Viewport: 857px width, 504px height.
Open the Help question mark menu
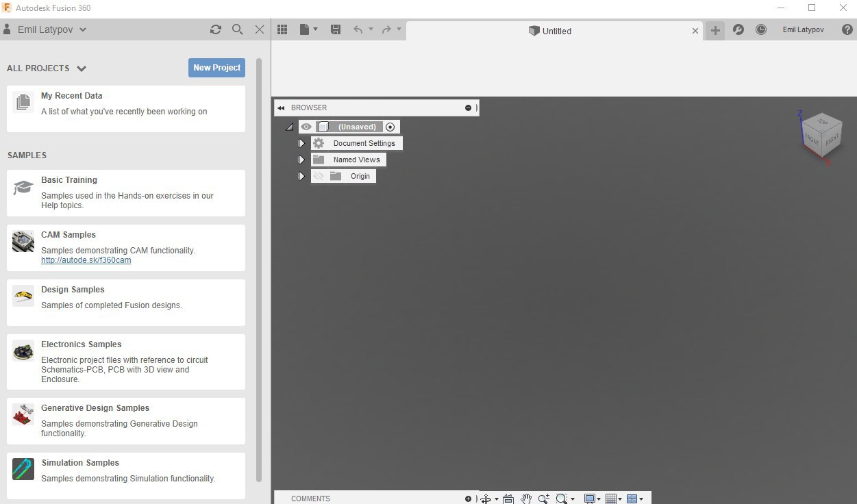(x=847, y=30)
